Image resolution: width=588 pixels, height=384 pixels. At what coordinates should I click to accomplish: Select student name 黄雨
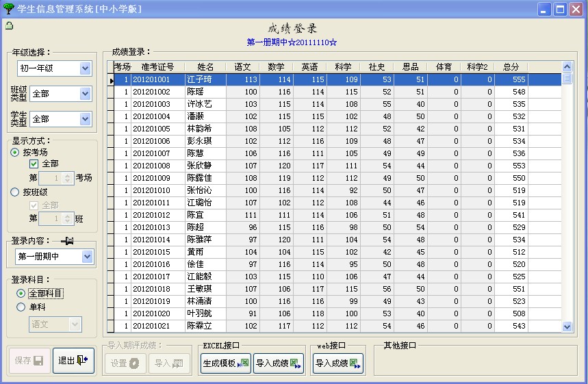pyautogui.click(x=195, y=252)
